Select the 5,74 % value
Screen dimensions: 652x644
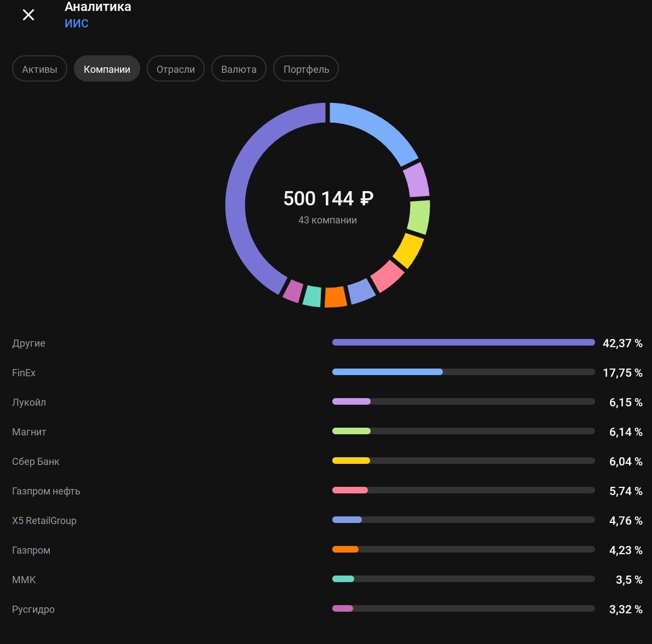(626, 491)
